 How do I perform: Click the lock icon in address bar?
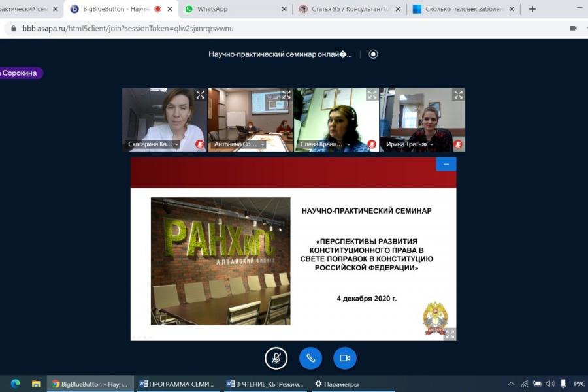pyautogui.click(x=14, y=29)
